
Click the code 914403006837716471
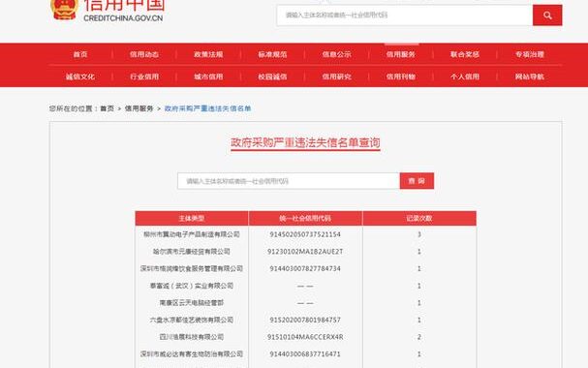(x=305, y=354)
